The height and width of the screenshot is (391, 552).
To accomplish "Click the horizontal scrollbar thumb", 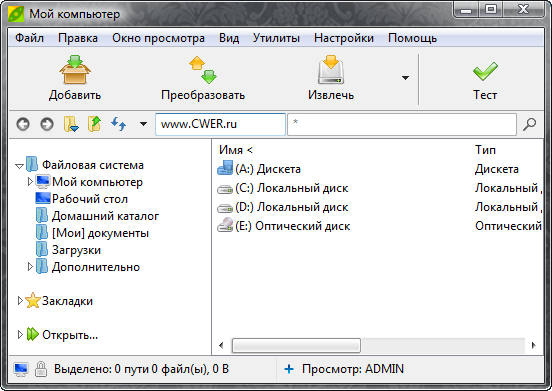I will pos(296,345).
